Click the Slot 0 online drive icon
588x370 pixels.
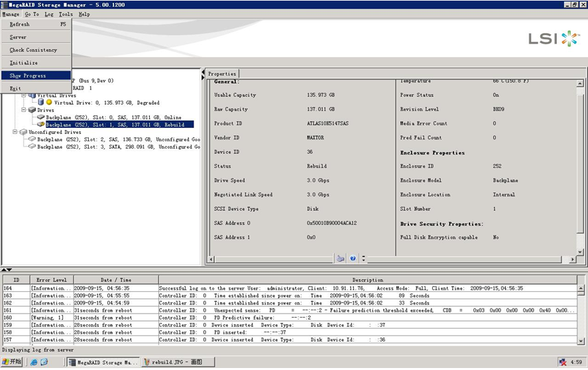pyautogui.click(x=40, y=117)
